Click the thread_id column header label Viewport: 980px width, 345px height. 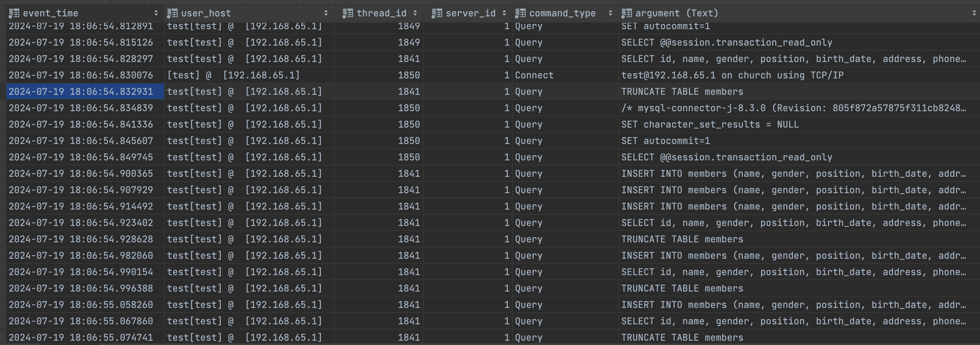(382, 13)
